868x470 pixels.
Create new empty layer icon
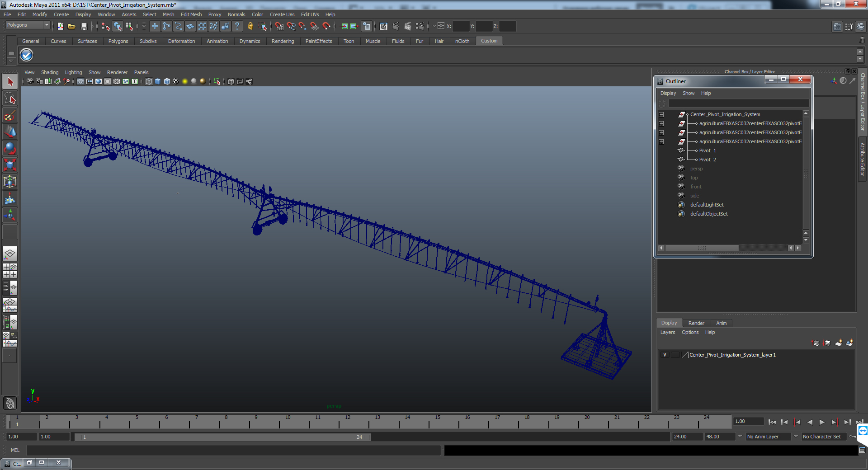[x=839, y=343]
